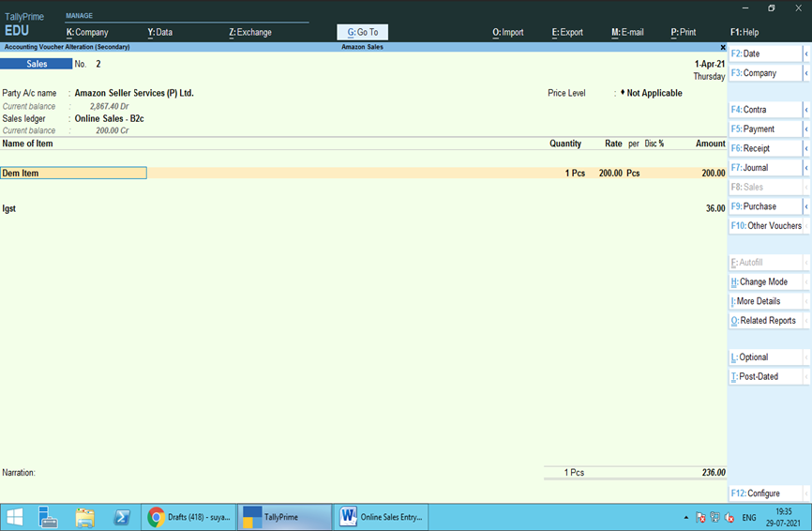Open the O: Import menu

coord(507,32)
